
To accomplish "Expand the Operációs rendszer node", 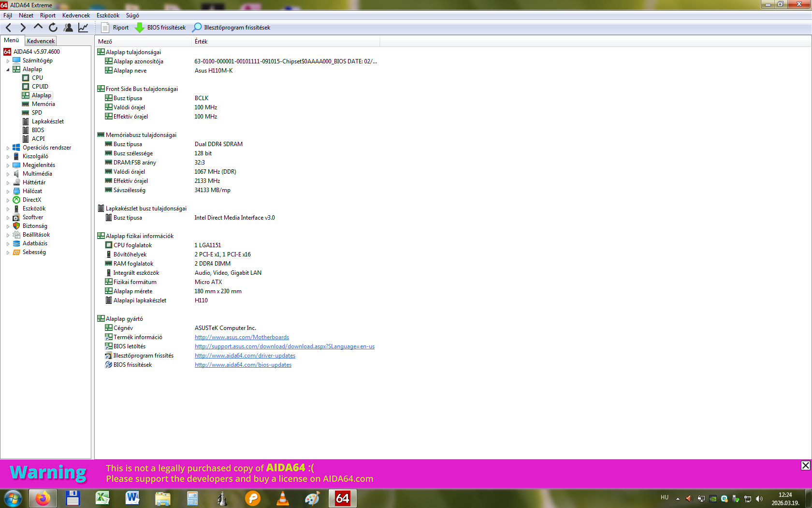I will pyautogui.click(x=8, y=148).
